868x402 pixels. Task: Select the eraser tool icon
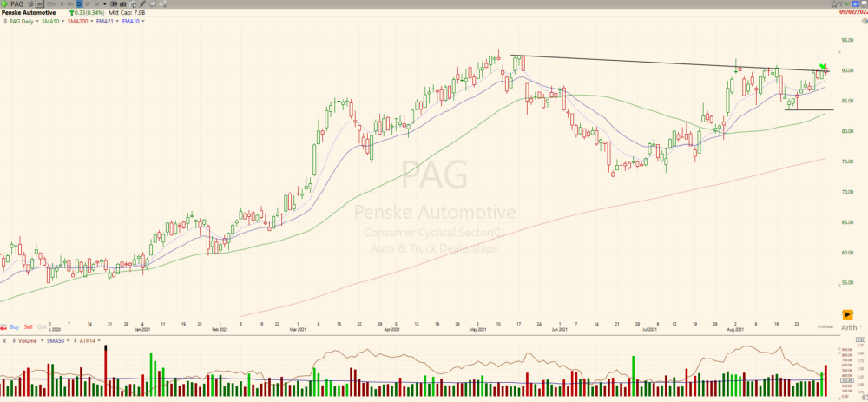(x=153, y=3)
